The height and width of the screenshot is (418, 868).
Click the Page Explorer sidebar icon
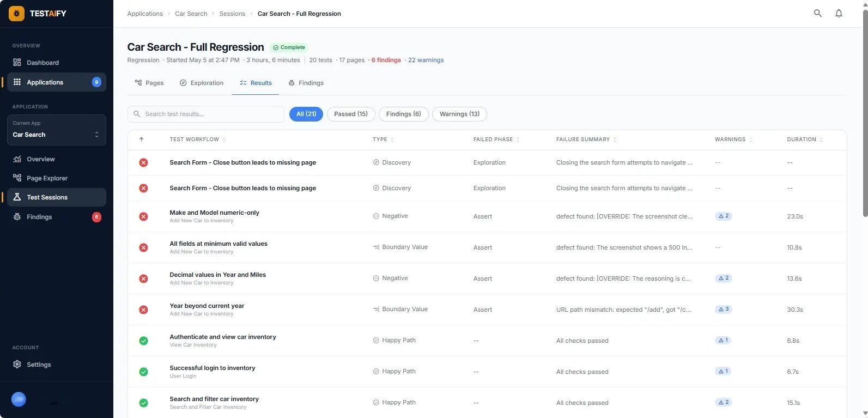[x=17, y=178]
